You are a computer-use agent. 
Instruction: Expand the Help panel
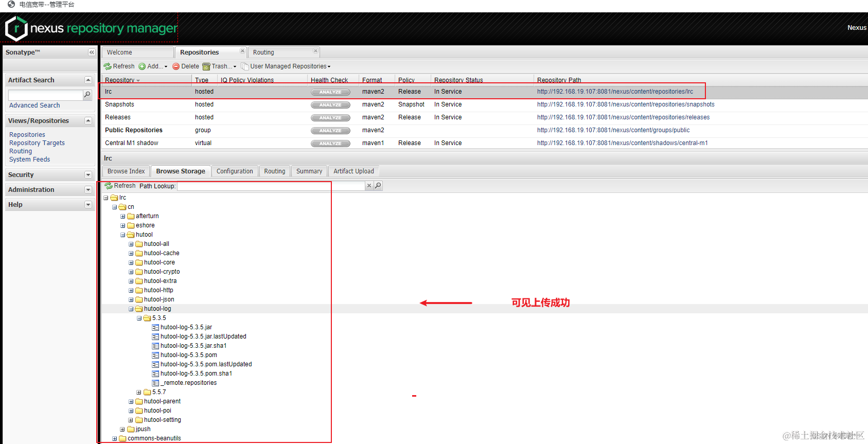coord(88,205)
